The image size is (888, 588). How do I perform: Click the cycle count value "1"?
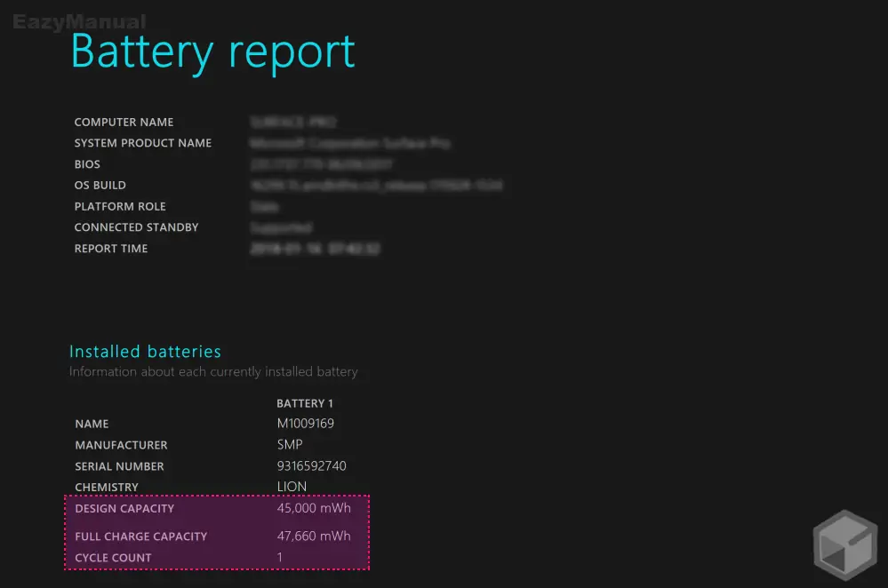tap(280, 558)
